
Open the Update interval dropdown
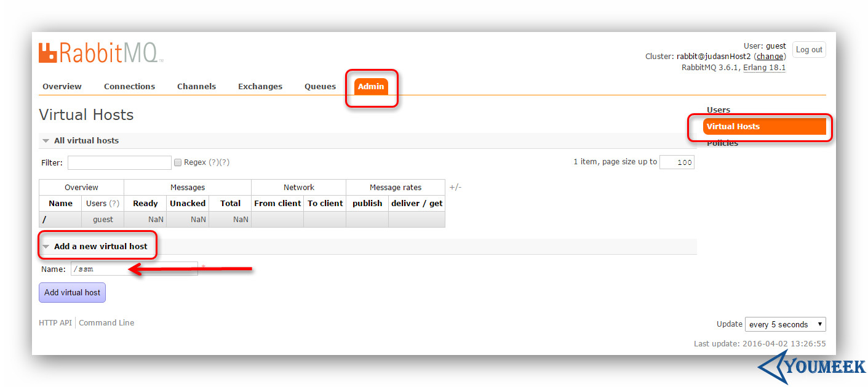[x=785, y=324]
